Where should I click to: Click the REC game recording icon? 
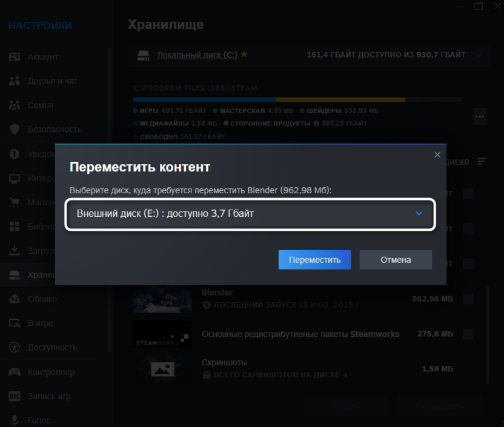click(15, 396)
